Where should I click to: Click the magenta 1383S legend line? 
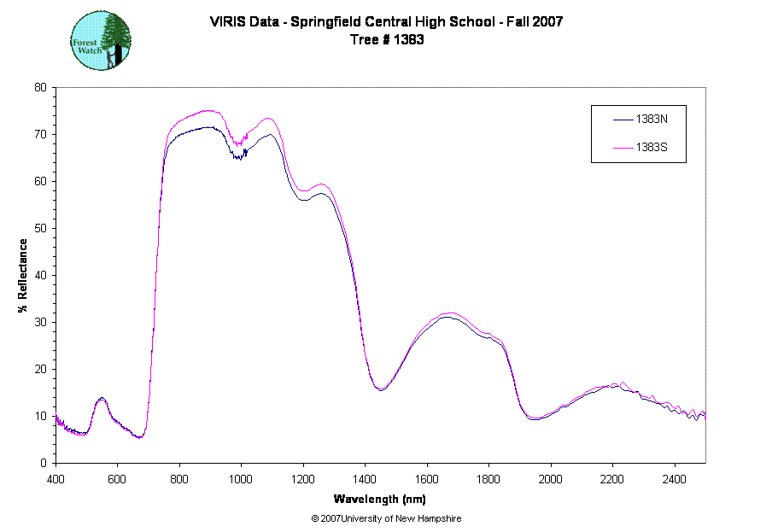pos(623,149)
